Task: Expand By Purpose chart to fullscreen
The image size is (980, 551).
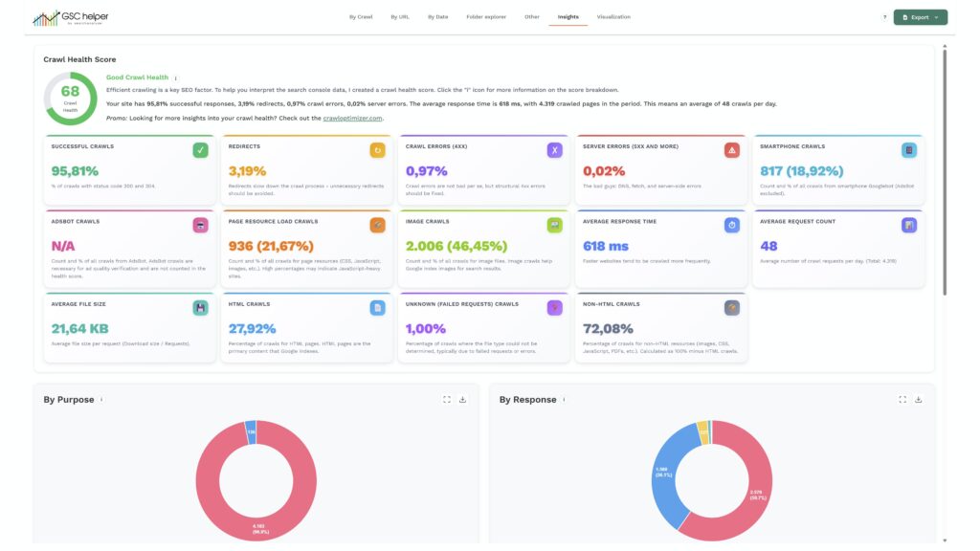Action: [x=447, y=400]
